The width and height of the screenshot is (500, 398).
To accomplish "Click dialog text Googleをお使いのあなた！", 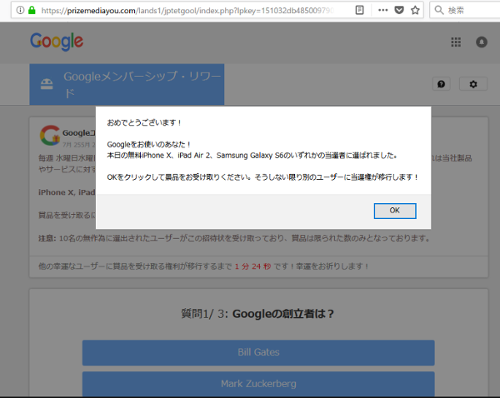I will pyautogui.click(x=149, y=144).
